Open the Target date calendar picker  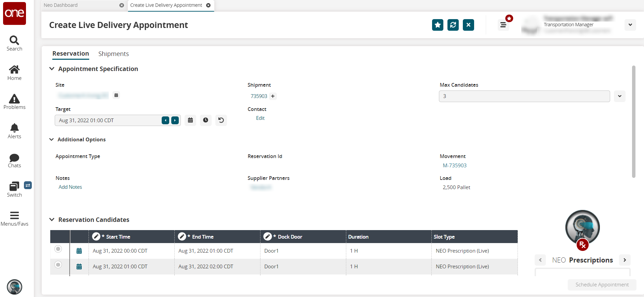[x=190, y=120]
